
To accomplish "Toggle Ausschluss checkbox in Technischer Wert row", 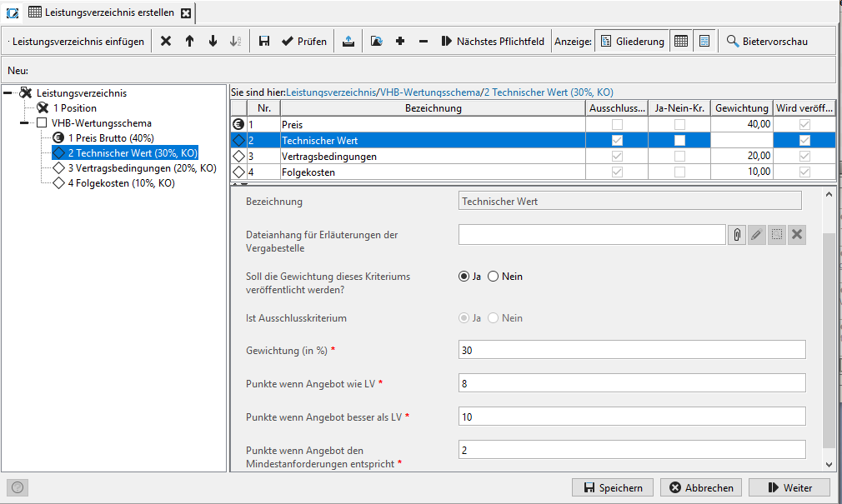I will point(617,141).
